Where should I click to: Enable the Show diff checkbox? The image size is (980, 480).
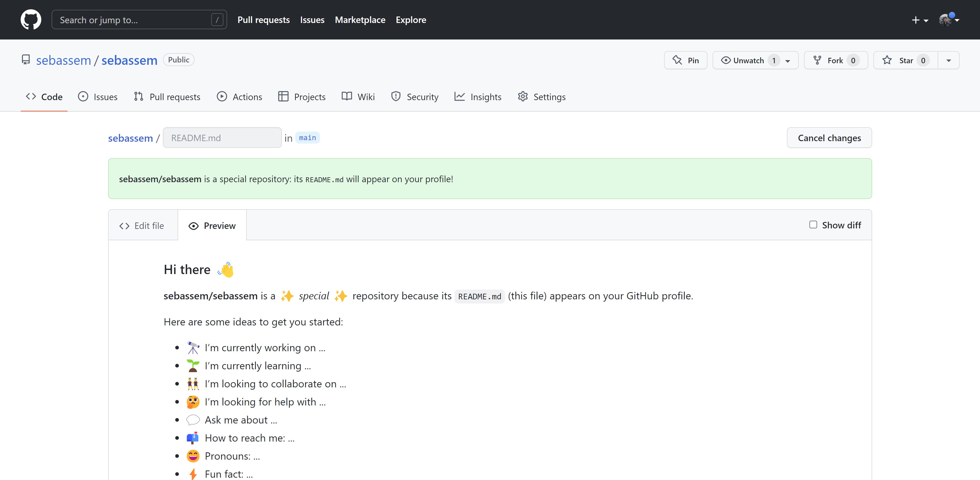pyautogui.click(x=813, y=225)
